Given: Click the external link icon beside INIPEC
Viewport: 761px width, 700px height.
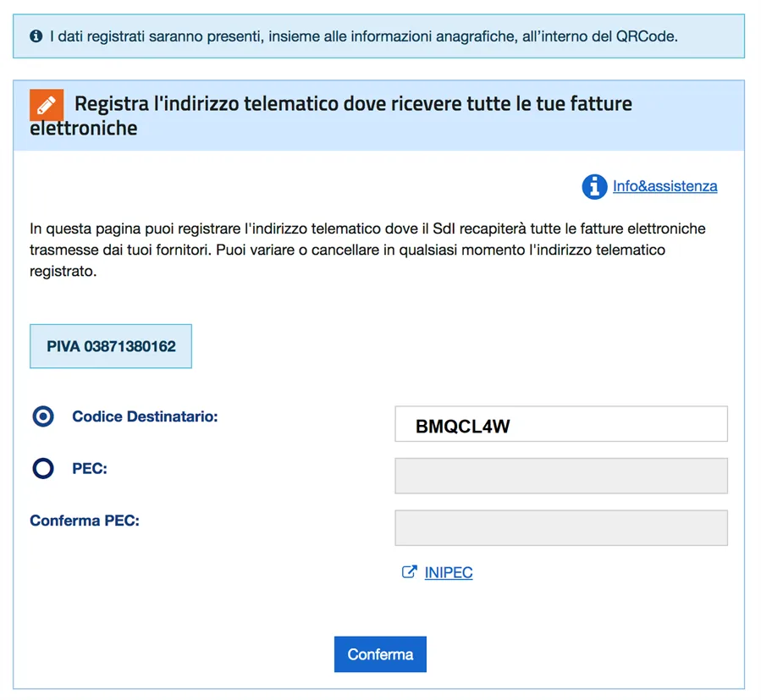Looking at the screenshot, I should [x=409, y=572].
